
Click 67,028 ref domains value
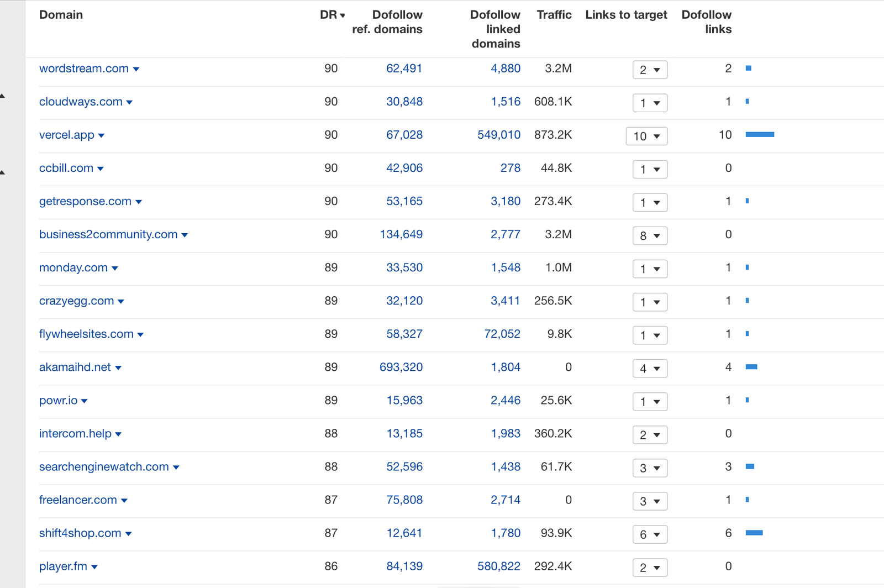(x=404, y=135)
